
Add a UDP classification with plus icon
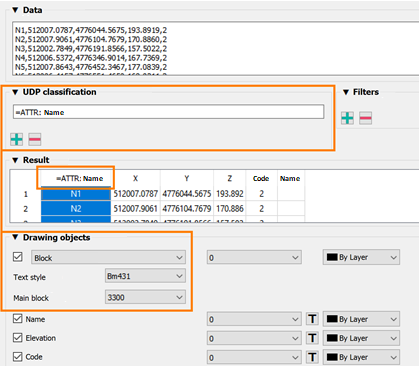(17, 139)
